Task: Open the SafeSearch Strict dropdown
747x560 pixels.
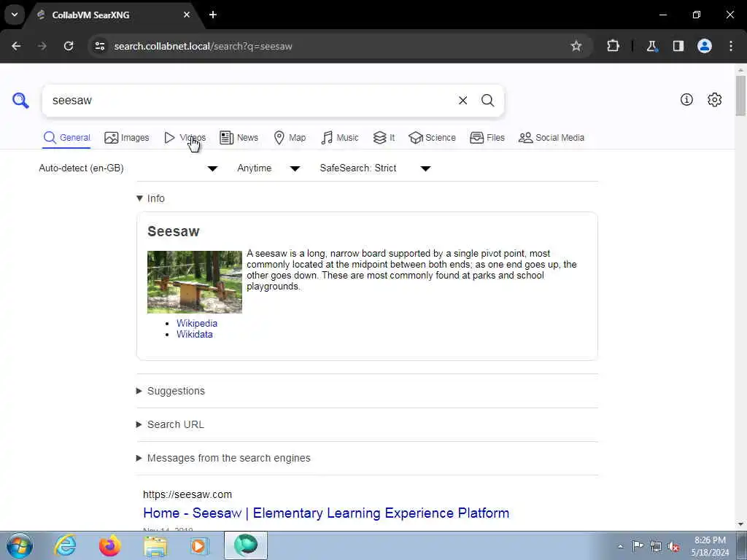Action: (376, 168)
